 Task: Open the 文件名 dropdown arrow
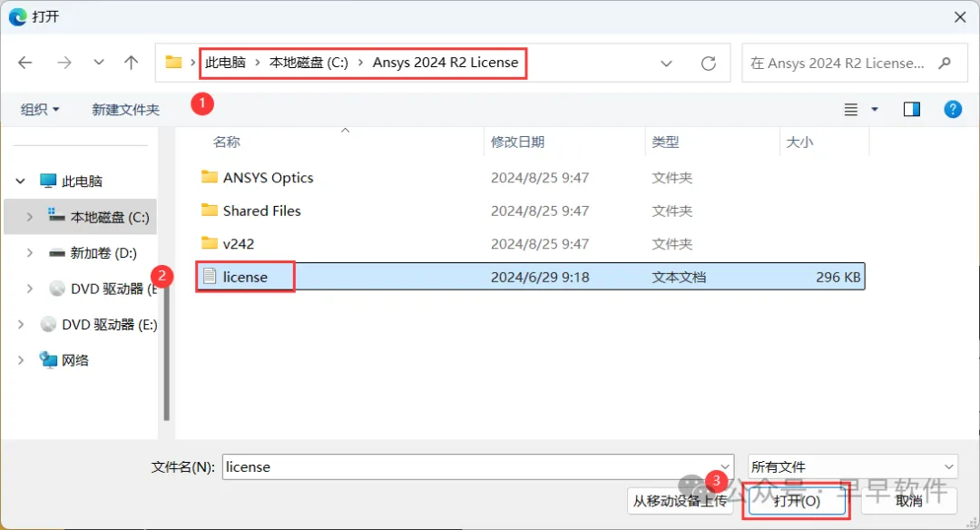click(725, 466)
